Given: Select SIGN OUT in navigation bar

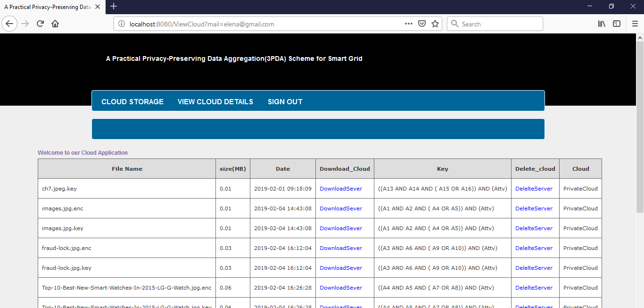Looking at the screenshot, I should 285,102.
